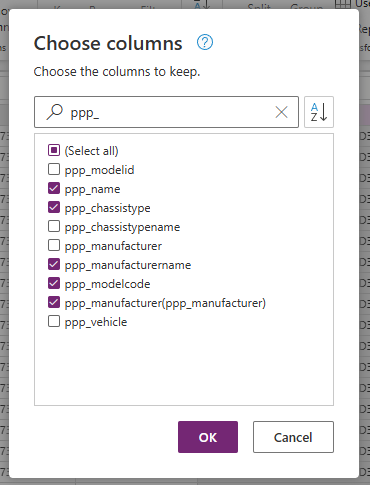
Task: Toggle the (Select all) checkbox
Action: (54, 150)
